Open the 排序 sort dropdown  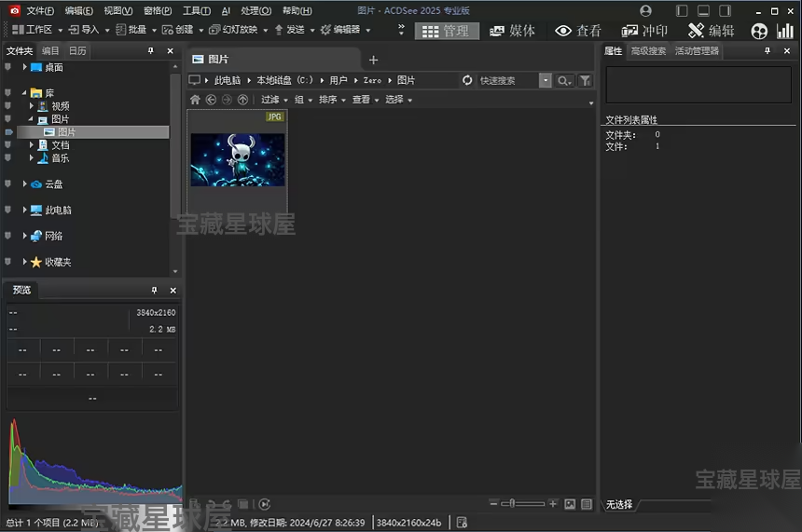click(x=333, y=100)
